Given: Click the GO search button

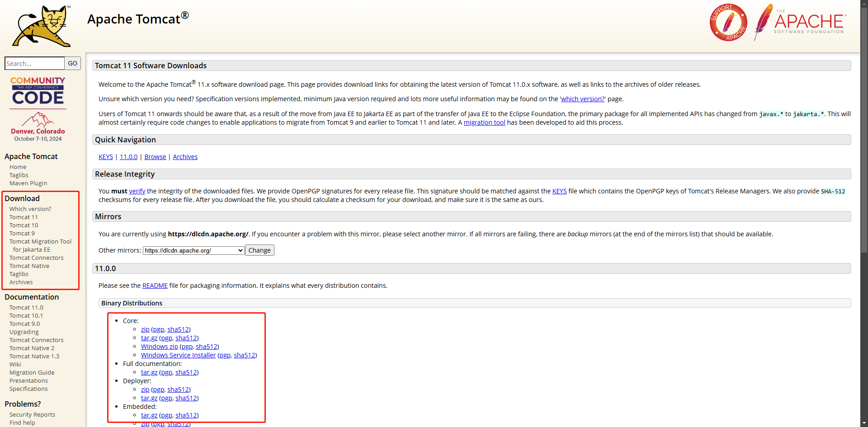Looking at the screenshot, I should [x=72, y=63].
